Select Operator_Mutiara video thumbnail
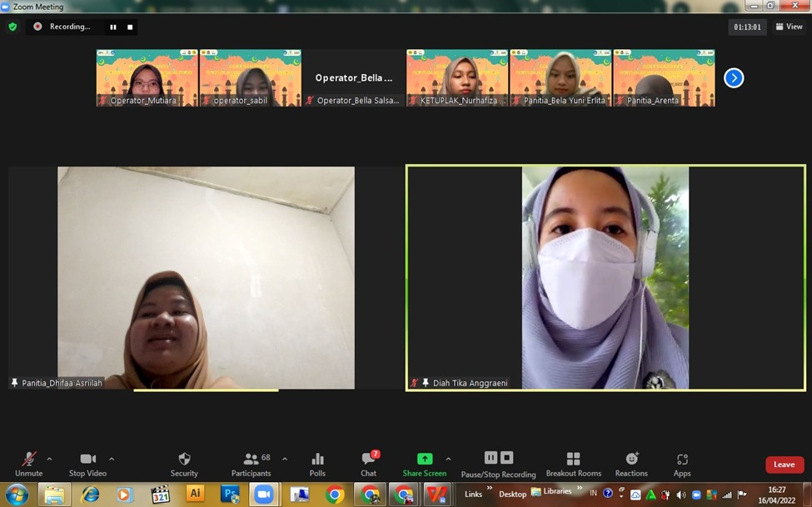The height and width of the screenshot is (507, 812). click(x=147, y=78)
